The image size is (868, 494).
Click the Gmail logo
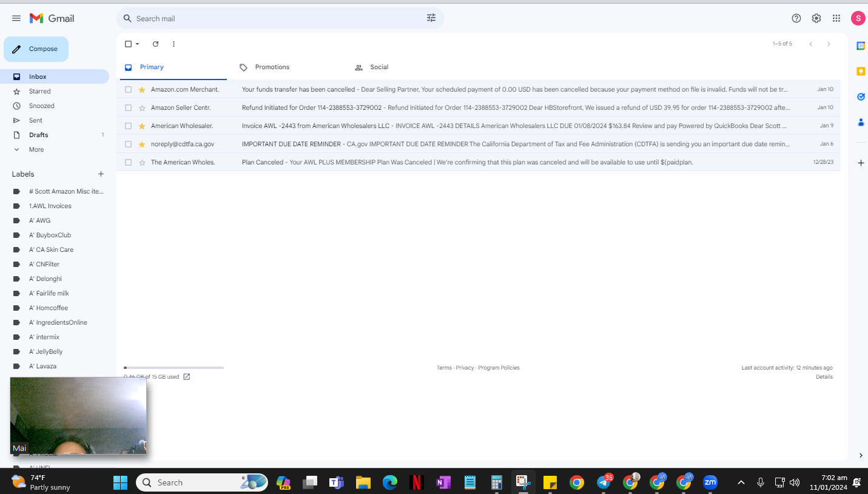tap(52, 18)
